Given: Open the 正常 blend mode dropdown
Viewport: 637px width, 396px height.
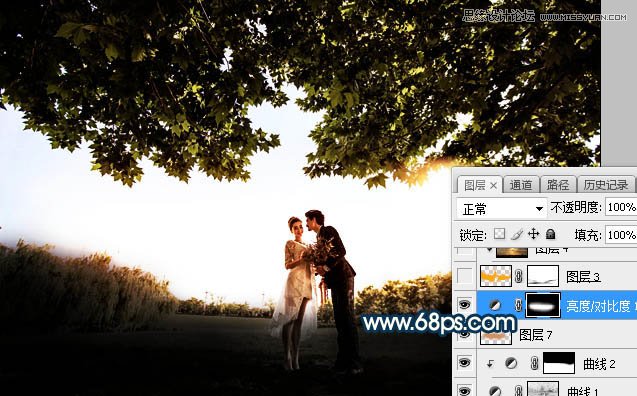Looking at the screenshot, I should (x=502, y=209).
